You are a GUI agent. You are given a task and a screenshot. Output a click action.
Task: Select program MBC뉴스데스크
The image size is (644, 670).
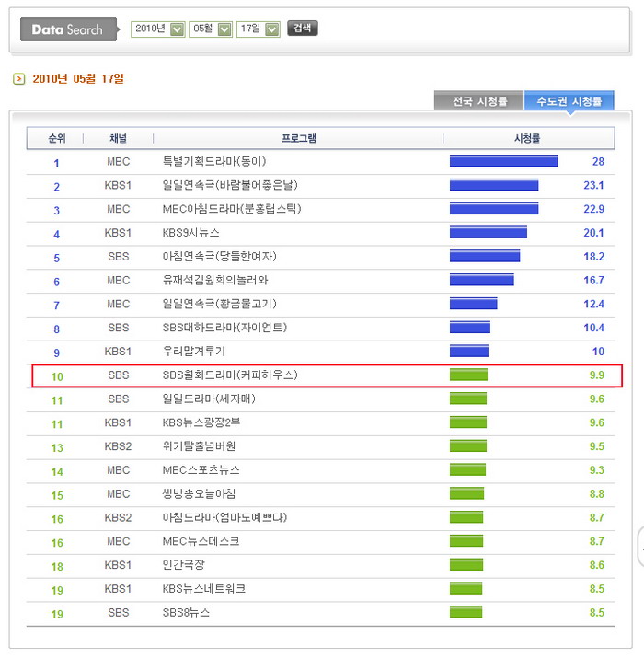tap(201, 541)
